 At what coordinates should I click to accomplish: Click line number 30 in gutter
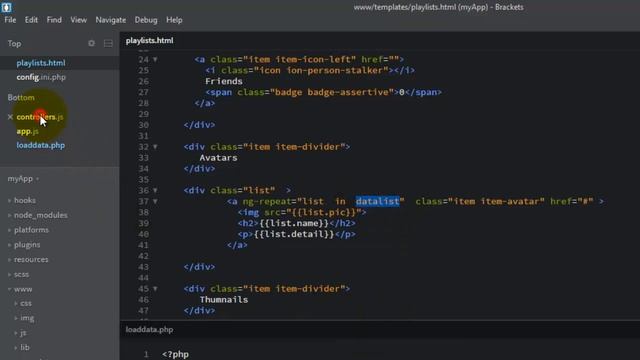(x=143, y=125)
